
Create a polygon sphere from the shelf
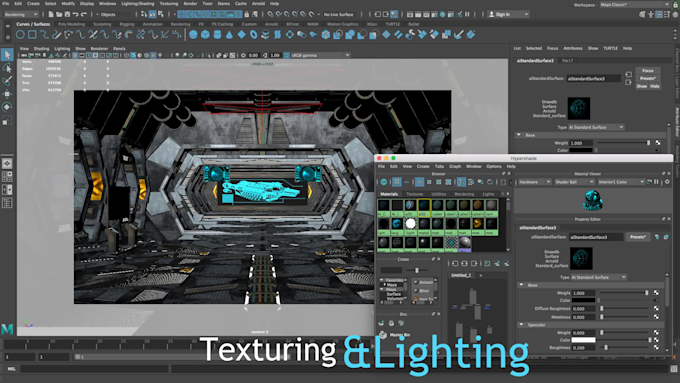tap(193, 35)
